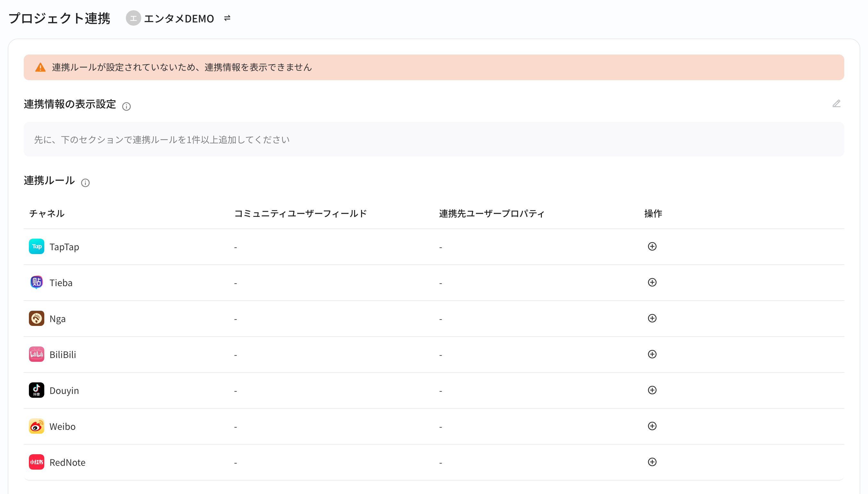Click the RedNote channel logo
Screen dimensions: 868x494
pyautogui.click(x=36, y=462)
